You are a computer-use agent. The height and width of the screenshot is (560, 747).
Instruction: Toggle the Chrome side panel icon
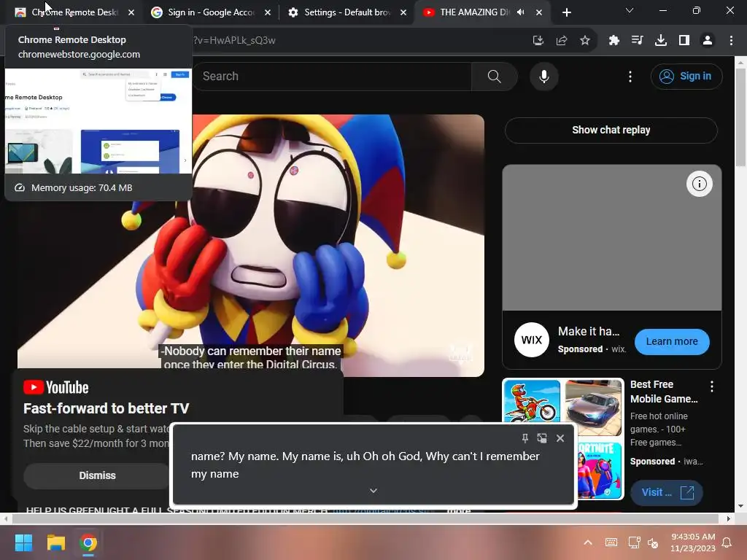pos(684,41)
